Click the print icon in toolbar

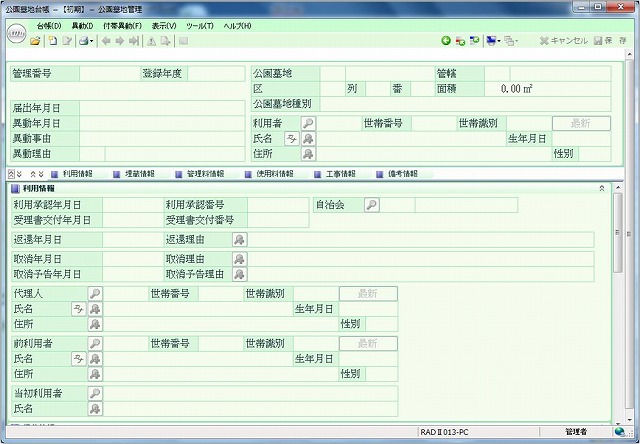click(83, 41)
